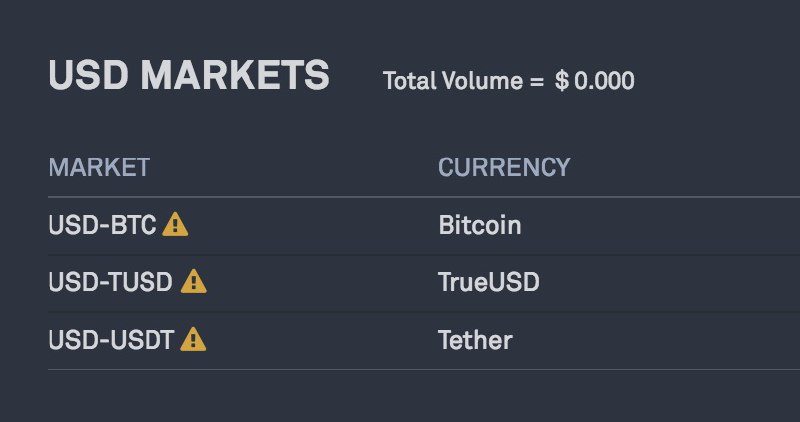Click the USD MARKETS heading
Viewport: 800px width, 422px height.
coord(188,77)
